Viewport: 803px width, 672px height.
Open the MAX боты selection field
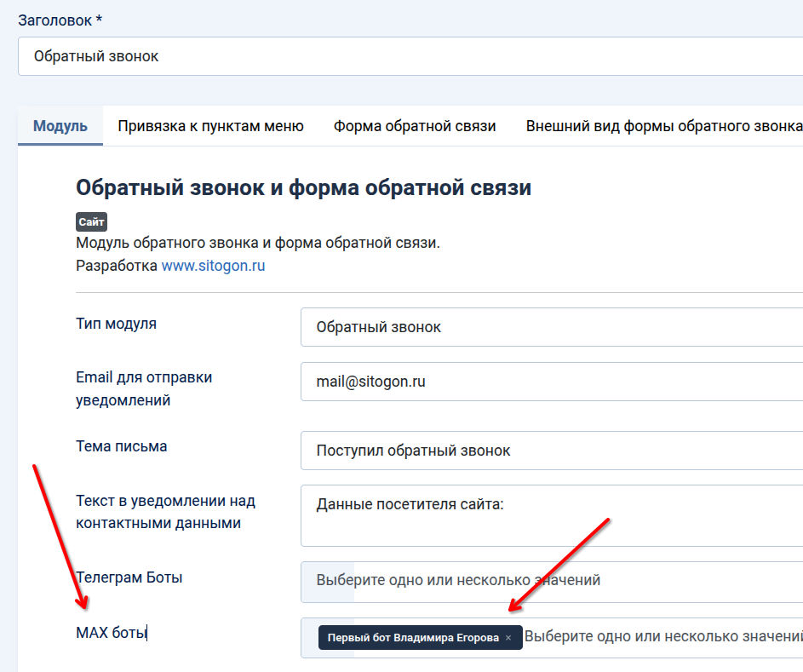point(662,637)
